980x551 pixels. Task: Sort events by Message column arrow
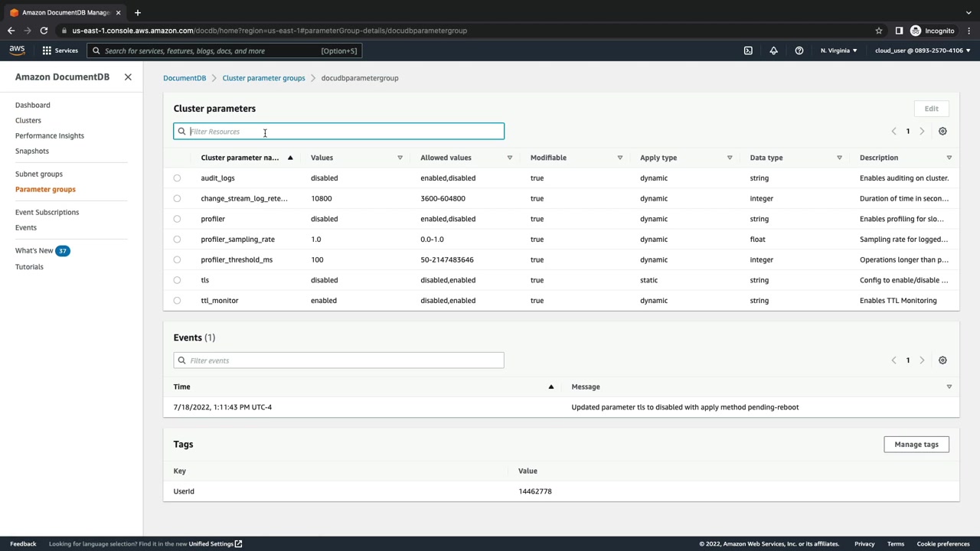[949, 386]
